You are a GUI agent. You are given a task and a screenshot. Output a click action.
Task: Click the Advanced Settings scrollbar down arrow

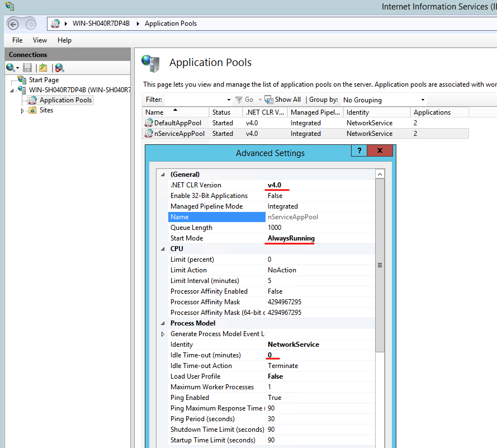[380, 444]
